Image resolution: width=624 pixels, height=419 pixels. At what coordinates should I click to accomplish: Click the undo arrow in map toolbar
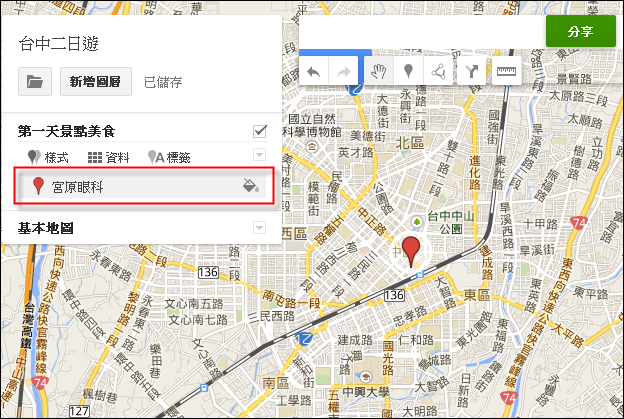[x=314, y=72]
